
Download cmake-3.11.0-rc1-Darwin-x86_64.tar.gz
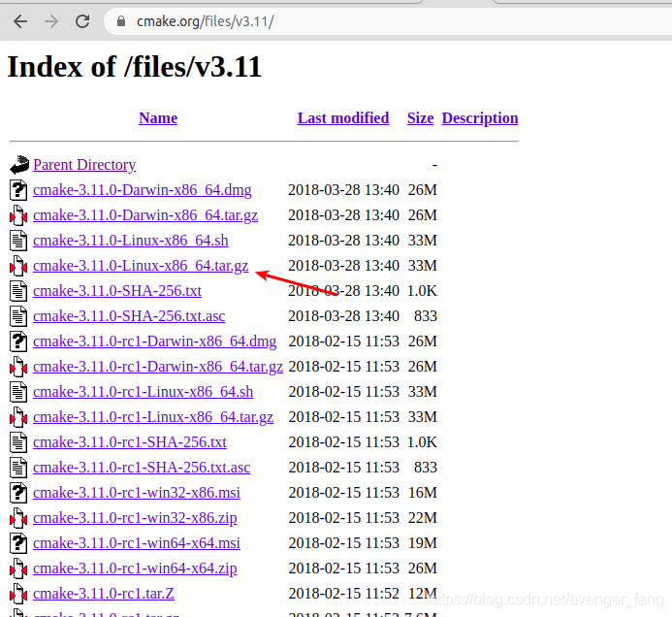point(158,367)
